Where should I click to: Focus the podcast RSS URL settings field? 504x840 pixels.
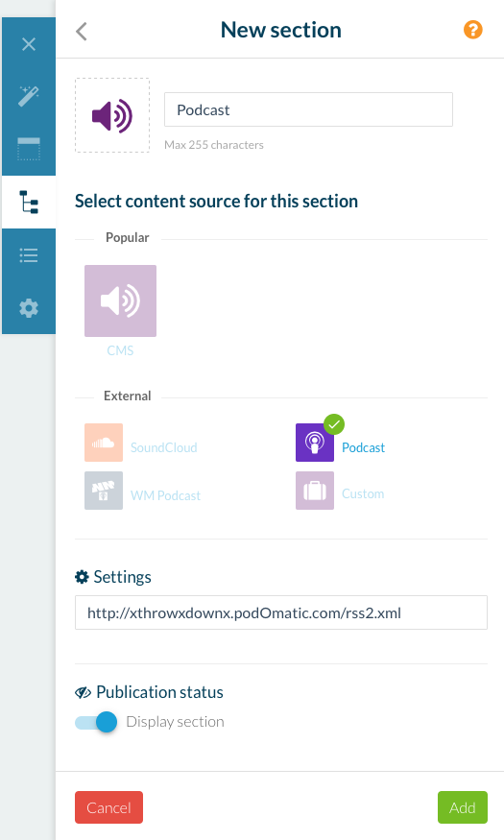[x=281, y=612]
